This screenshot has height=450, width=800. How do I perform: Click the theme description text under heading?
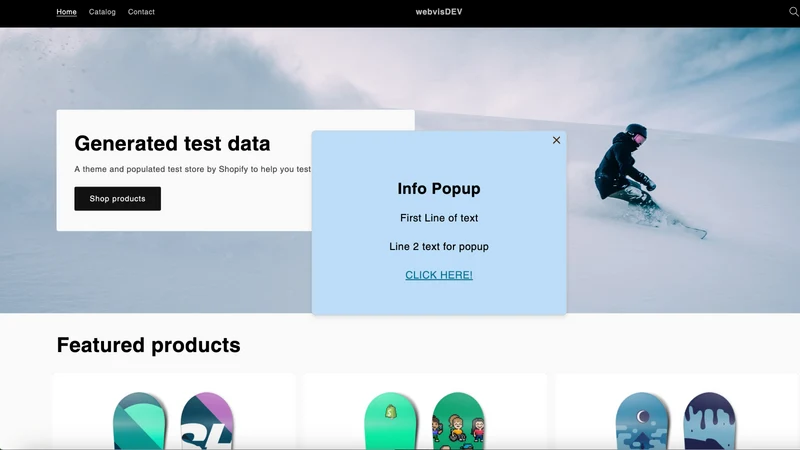pyautogui.click(x=192, y=169)
